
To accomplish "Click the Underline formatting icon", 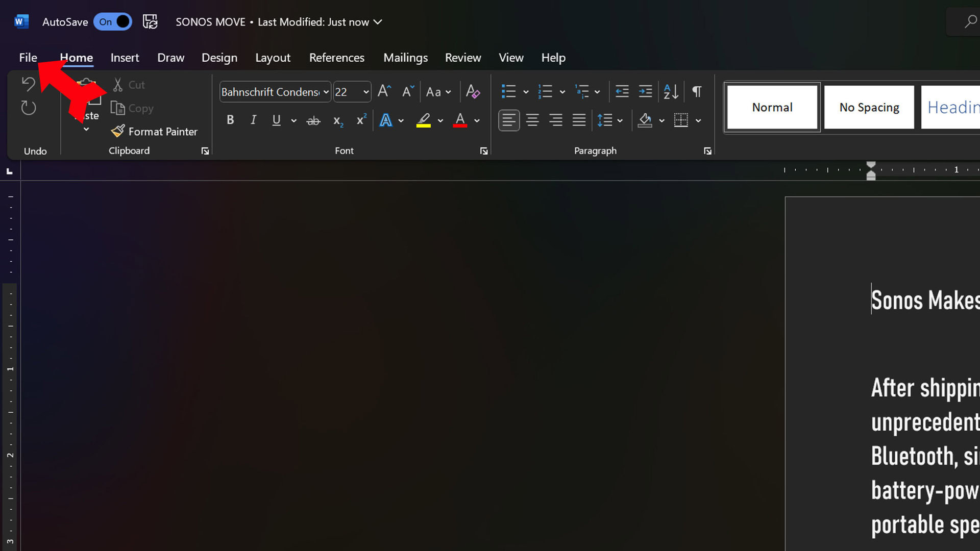I will (x=276, y=120).
